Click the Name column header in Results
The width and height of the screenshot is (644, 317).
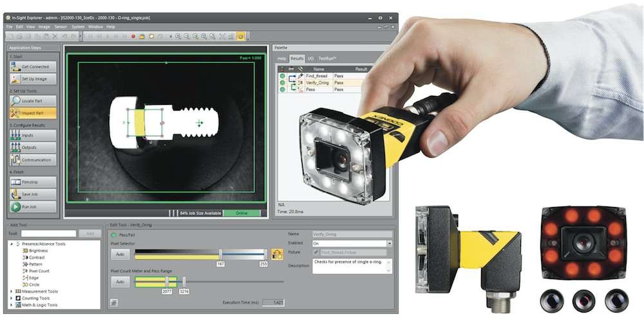(319, 69)
